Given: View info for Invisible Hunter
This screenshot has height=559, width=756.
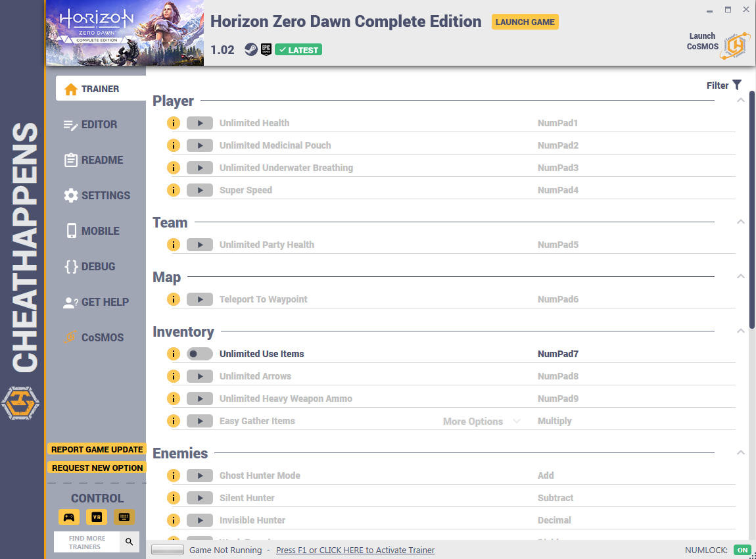Looking at the screenshot, I should [x=173, y=520].
